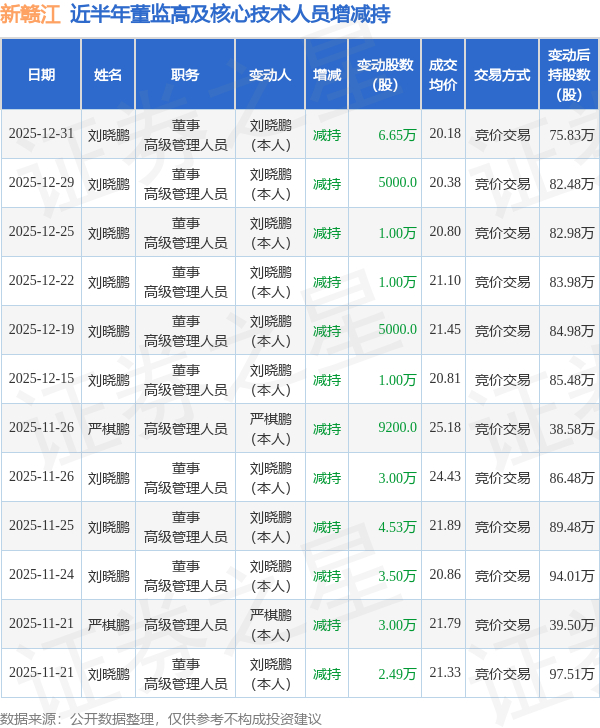600x728 pixels.
Task: Select the 变动股数(股) column header
Action: pos(385,75)
